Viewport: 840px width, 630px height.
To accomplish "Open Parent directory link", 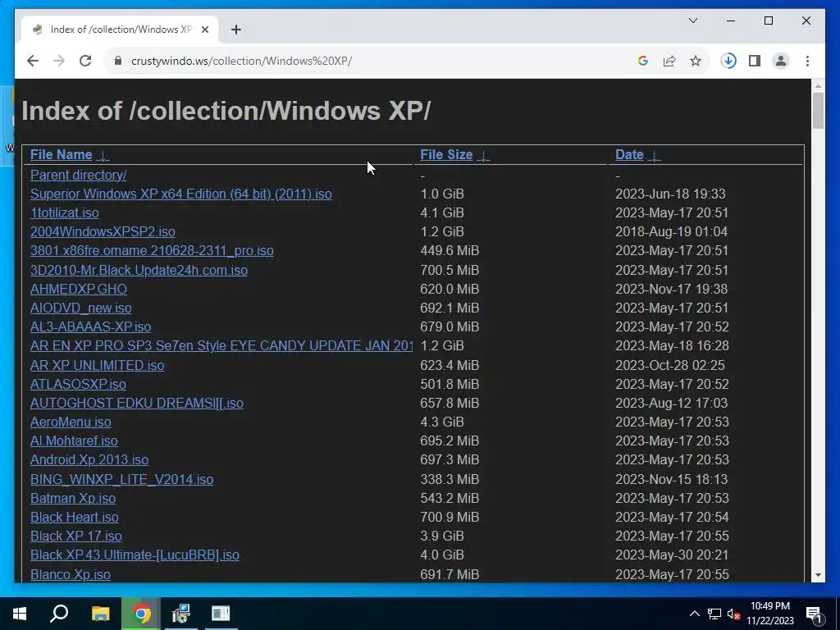I will click(x=78, y=176).
